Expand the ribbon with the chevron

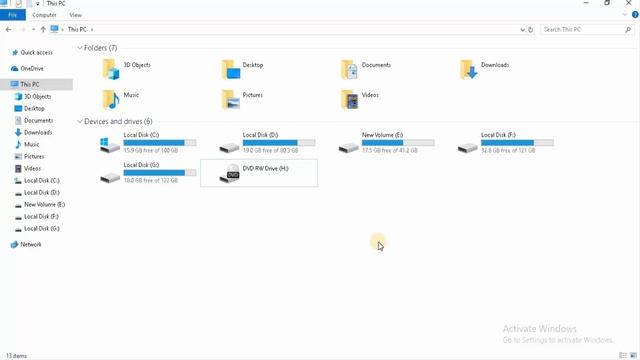point(624,15)
